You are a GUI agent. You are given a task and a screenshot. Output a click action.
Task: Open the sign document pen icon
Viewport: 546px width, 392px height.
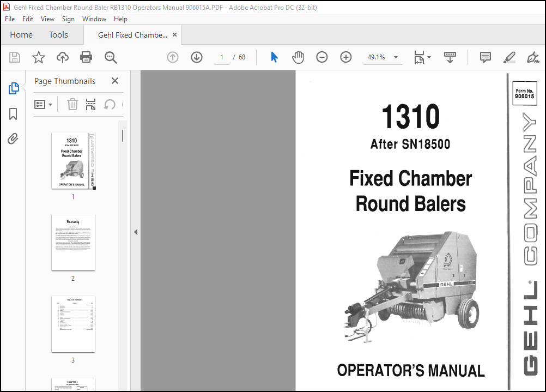(x=533, y=57)
